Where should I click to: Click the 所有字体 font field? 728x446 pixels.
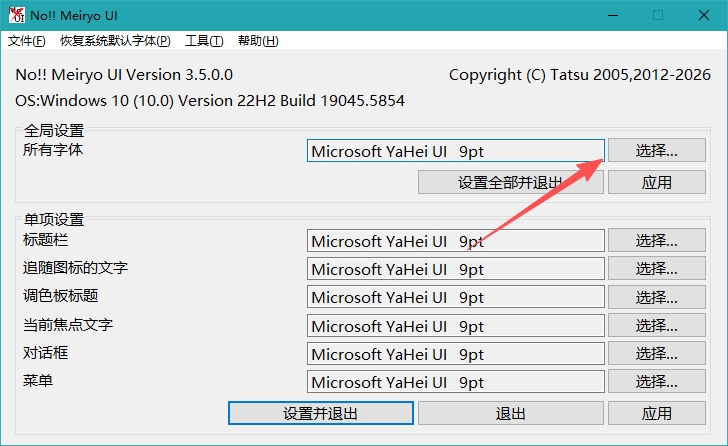[455, 150]
